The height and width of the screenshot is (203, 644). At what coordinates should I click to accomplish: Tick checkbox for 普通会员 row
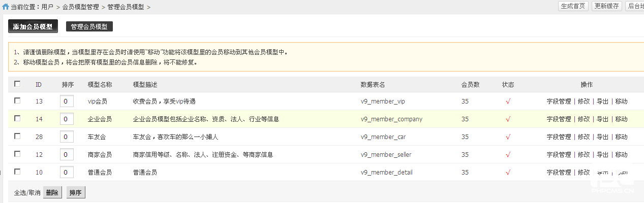coord(18,172)
